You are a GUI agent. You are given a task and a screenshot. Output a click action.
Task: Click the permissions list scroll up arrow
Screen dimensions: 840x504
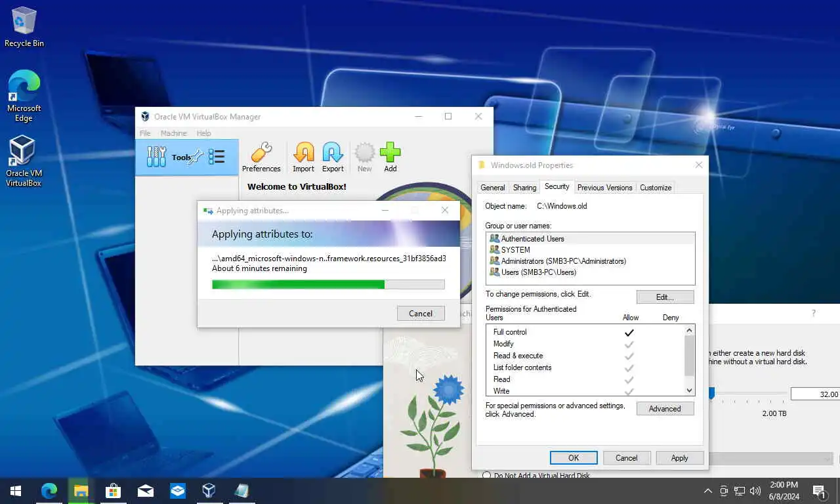689,331
